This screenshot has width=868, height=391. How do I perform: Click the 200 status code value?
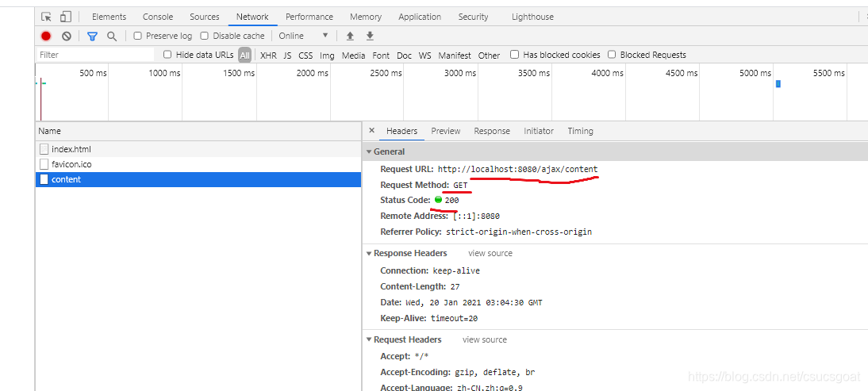tap(451, 200)
